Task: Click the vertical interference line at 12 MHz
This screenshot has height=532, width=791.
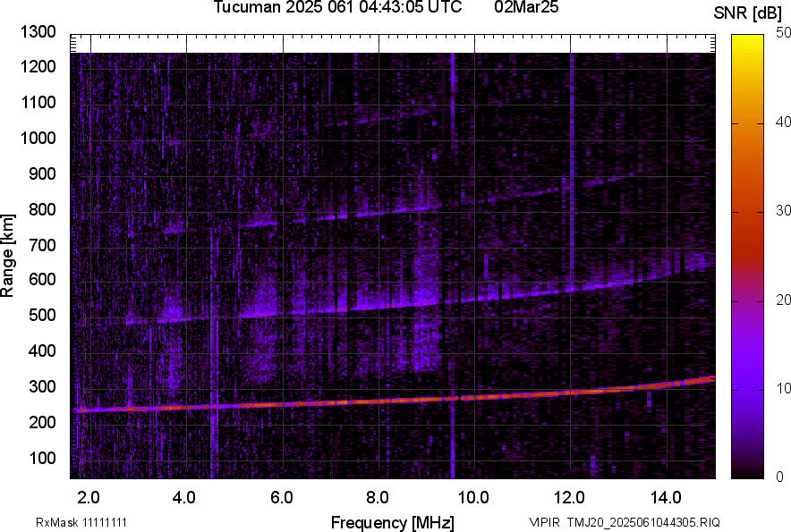Action: pyautogui.click(x=571, y=179)
